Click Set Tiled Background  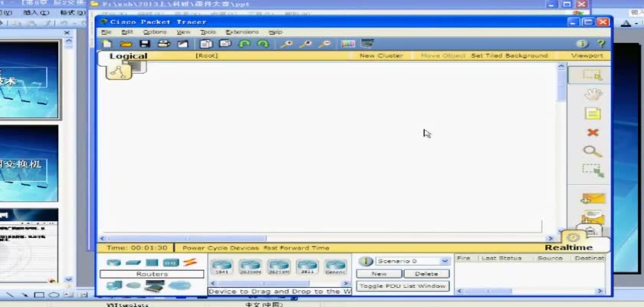click(x=509, y=55)
